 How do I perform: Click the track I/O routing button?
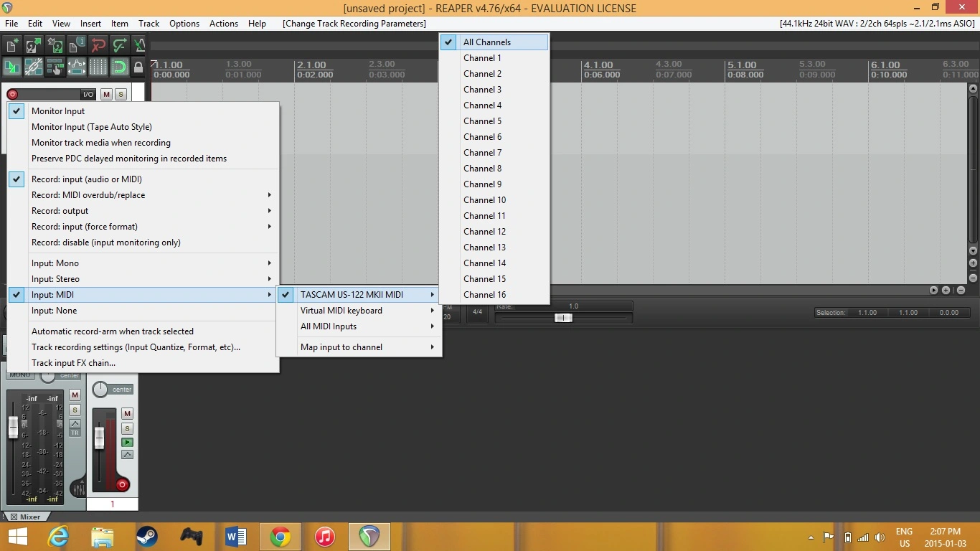tap(88, 95)
